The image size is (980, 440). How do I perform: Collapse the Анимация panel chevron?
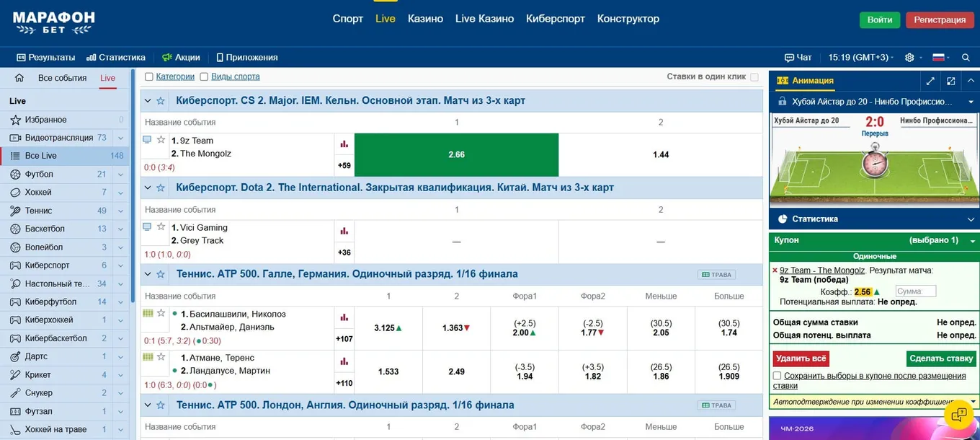[971, 81]
